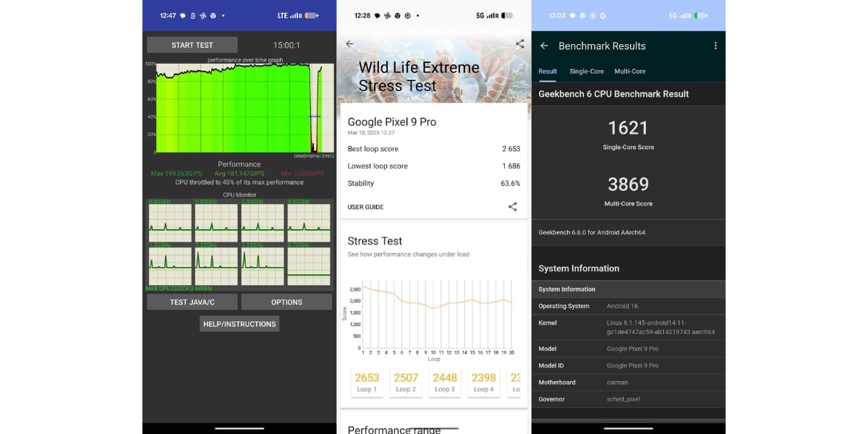
Task: Tap the back arrow in 3DMark
Action: click(349, 44)
